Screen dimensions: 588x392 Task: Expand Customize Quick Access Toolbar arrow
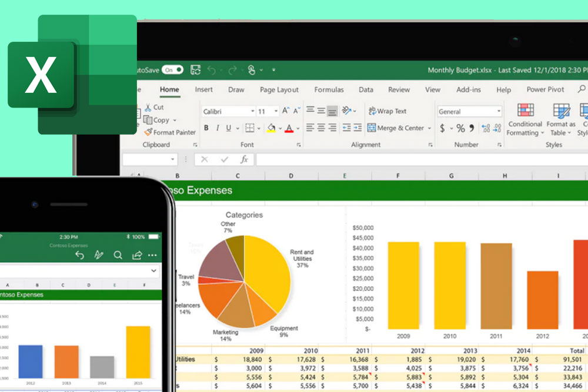tap(274, 70)
